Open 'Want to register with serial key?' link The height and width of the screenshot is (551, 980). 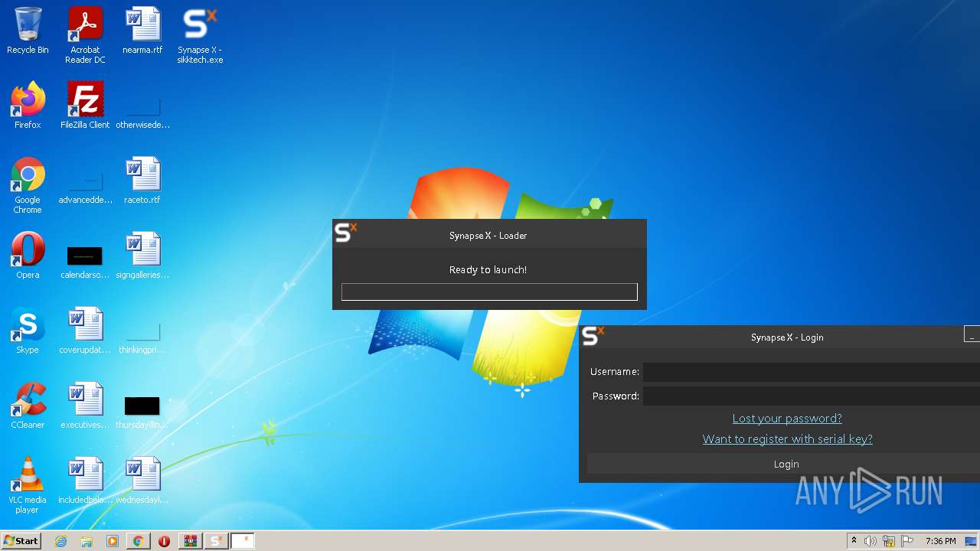[788, 439]
